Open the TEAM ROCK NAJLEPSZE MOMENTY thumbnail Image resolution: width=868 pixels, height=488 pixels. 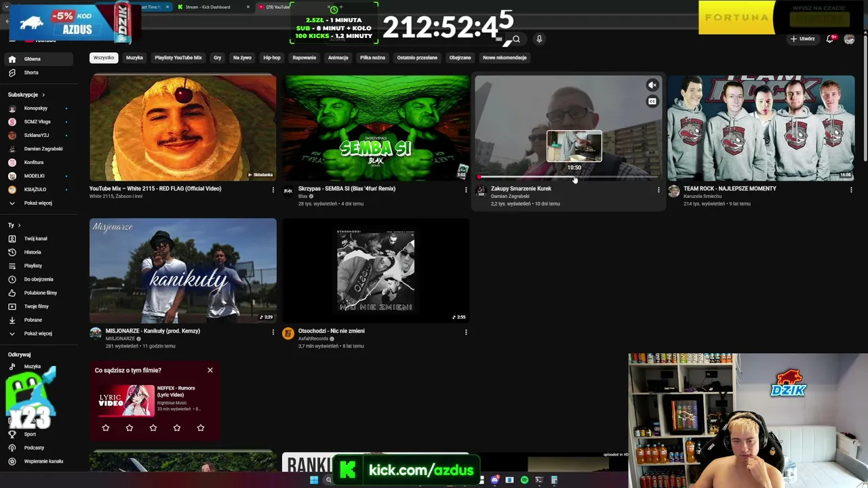coord(761,127)
